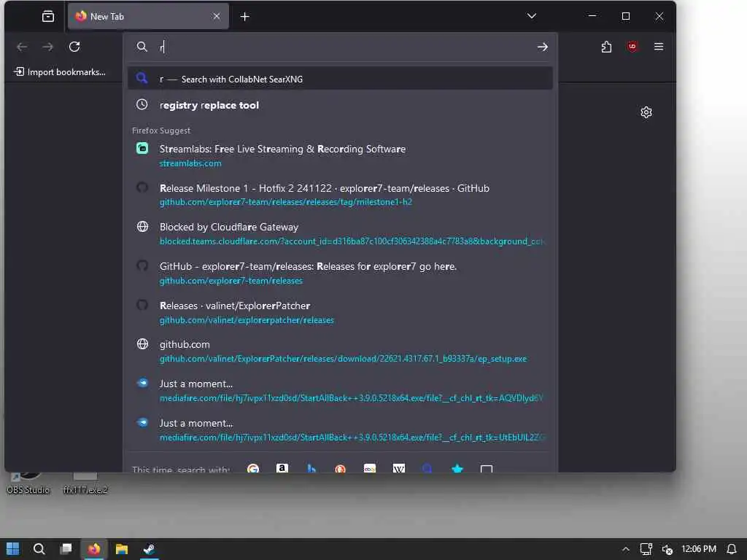Search open tabs with tab icon

coord(487,467)
